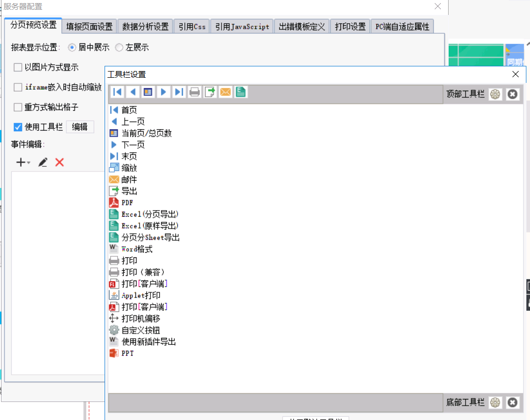Open top toolbar settings gear icon
This screenshot has width=530, height=420.
(x=495, y=94)
